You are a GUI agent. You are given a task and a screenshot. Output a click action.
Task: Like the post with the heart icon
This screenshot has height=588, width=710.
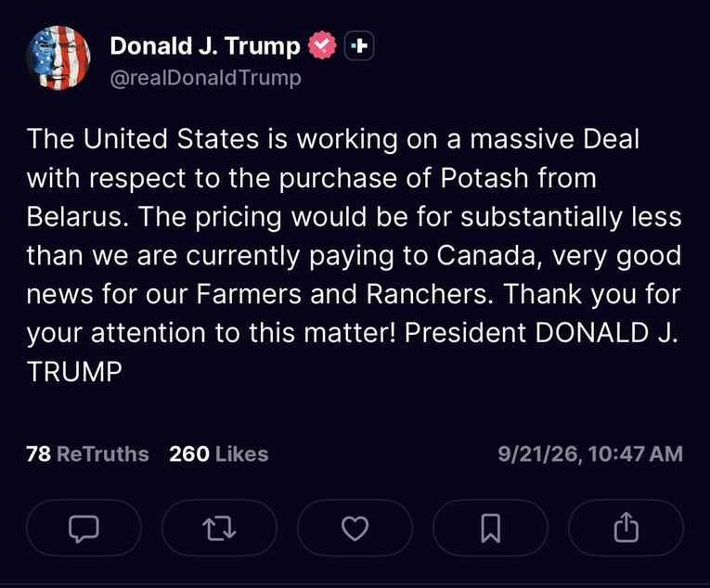click(355, 528)
